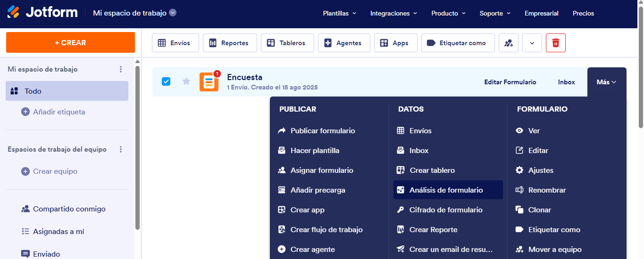Collapse the Más dropdown menu
644x259 pixels.
(607, 82)
